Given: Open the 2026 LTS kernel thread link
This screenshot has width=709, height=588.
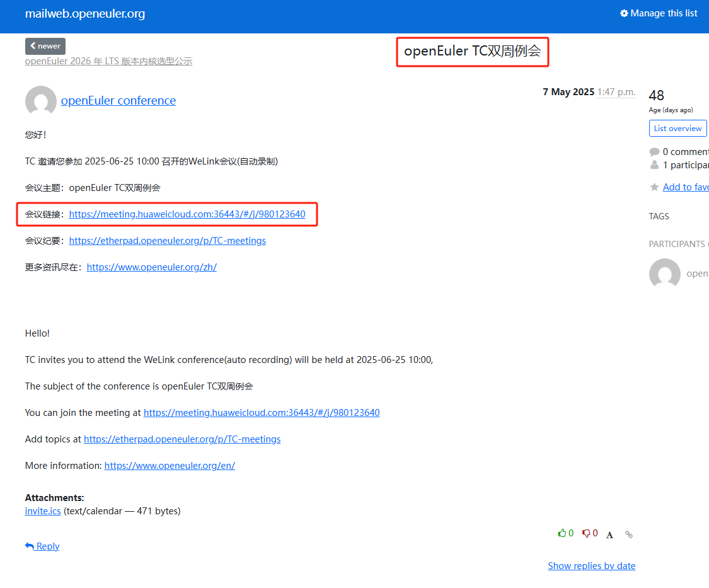Looking at the screenshot, I should (x=108, y=61).
